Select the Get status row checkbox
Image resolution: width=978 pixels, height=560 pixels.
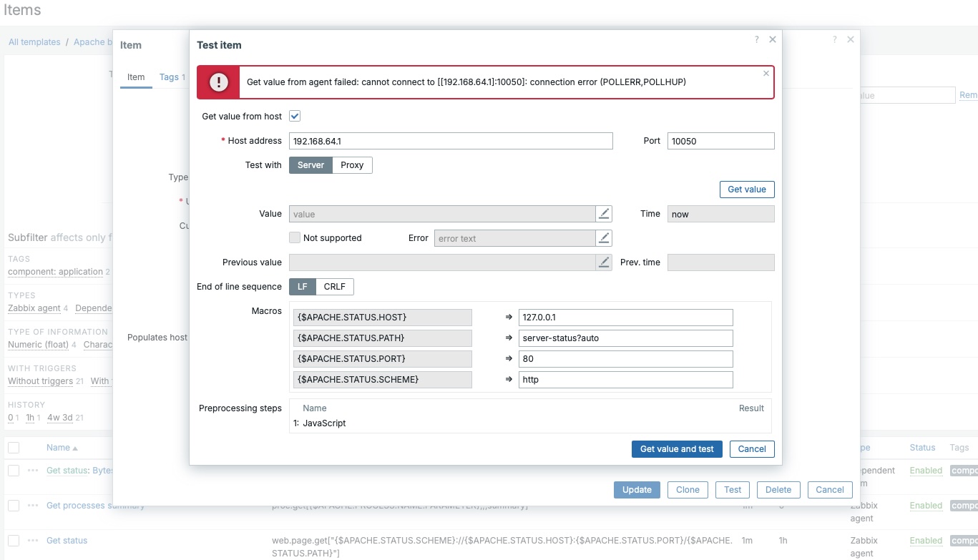(x=14, y=541)
